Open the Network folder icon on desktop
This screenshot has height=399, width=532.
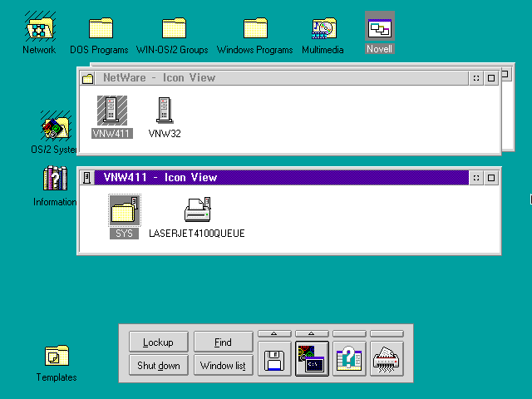pos(40,27)
